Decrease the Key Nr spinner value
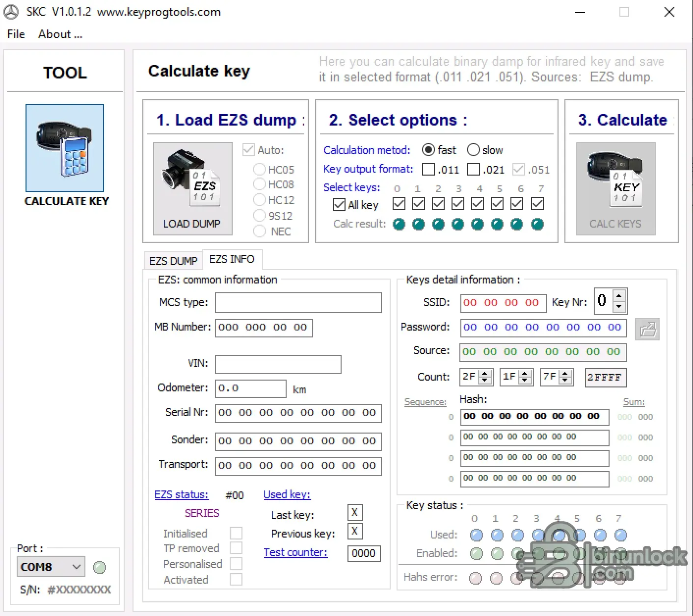 pyautogui.click(x=619, y=306)
